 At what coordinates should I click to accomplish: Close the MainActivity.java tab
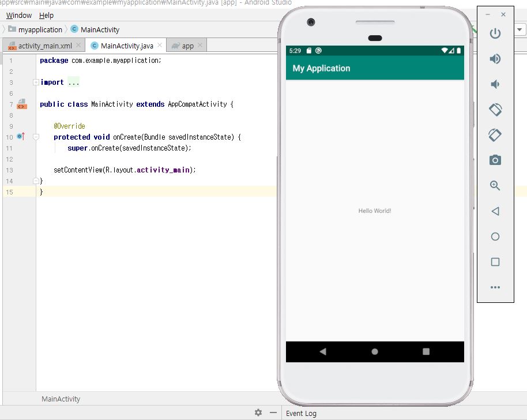click(160, 46)
